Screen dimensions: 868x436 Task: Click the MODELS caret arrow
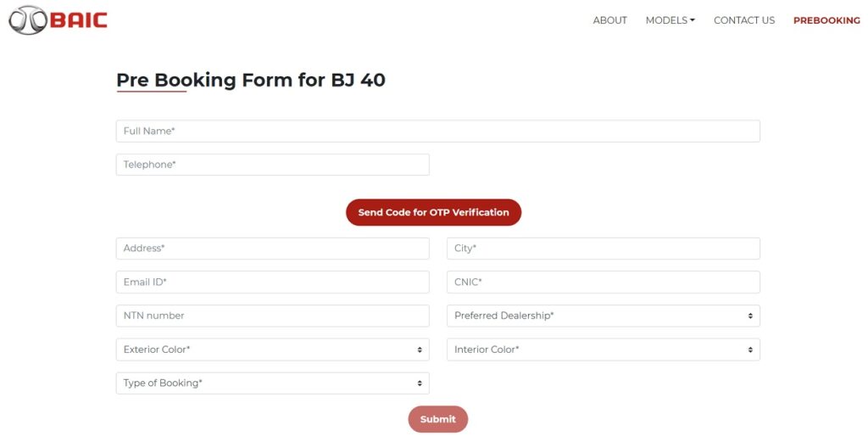point(692,20)
